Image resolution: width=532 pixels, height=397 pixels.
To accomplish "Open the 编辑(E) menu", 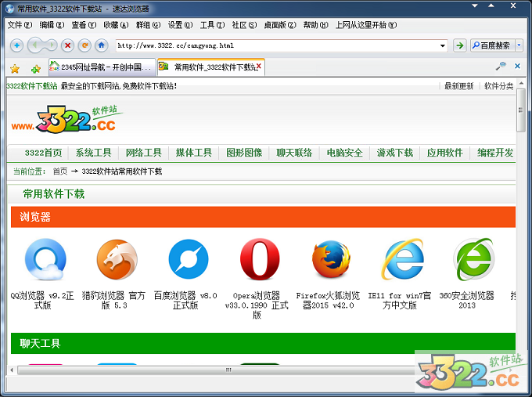I will coord(52,25).
